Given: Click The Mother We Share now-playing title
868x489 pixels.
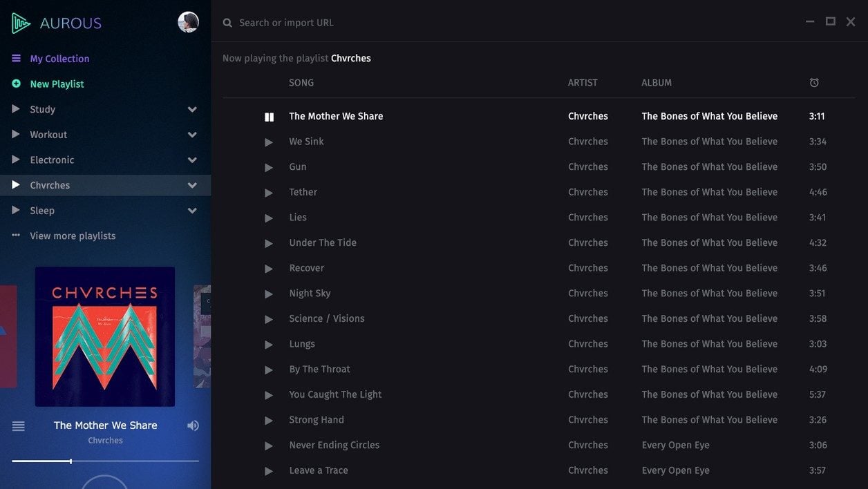Looking at the screenshot, I should tap(106, 425).
